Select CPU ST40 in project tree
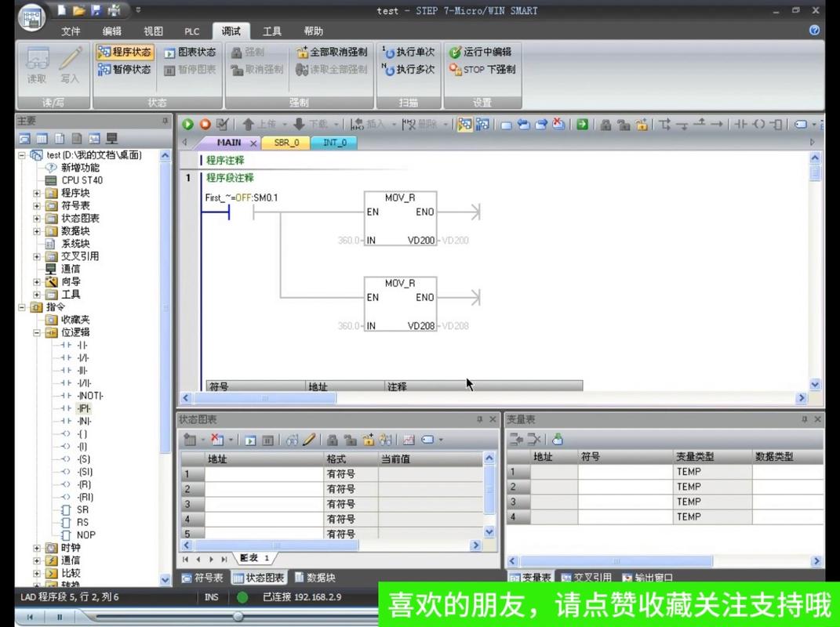Screen dimensions: 840x627 click(x=82, y=180)
